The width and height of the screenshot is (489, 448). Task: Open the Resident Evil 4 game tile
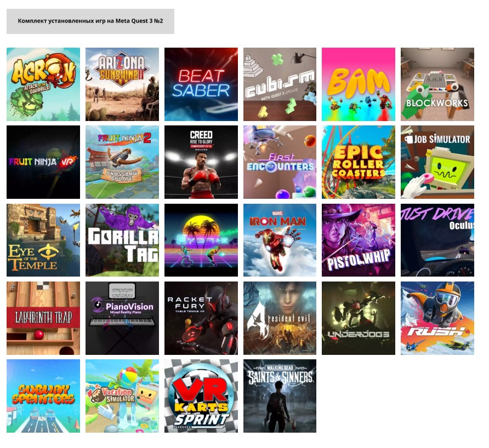[x=280, y=318]
